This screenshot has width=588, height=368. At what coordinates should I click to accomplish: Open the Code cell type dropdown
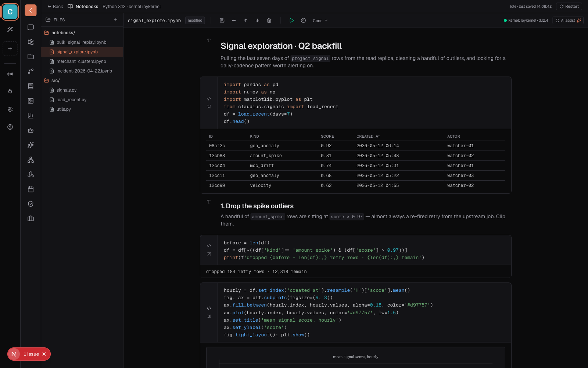point(320,21)
